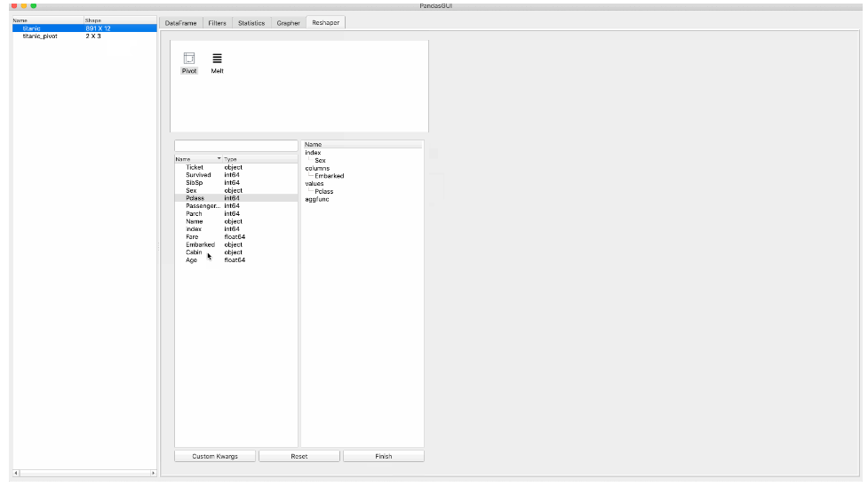
Task: Select the Name object column row
Action: 236,221
